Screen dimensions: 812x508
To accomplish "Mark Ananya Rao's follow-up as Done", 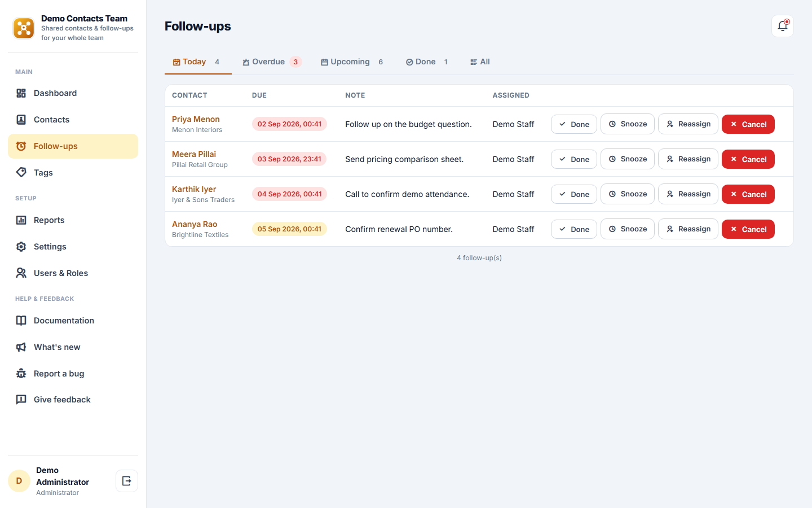I will (574, 229).
